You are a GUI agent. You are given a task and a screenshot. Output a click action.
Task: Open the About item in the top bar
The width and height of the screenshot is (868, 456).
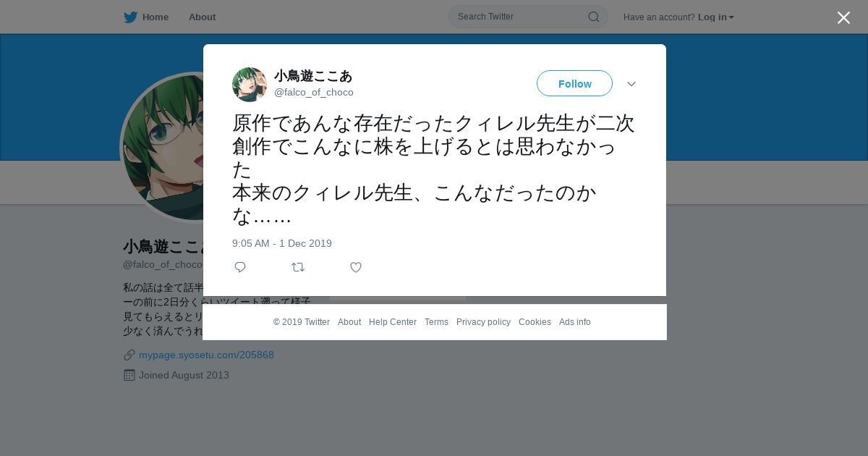click(202, 17)
